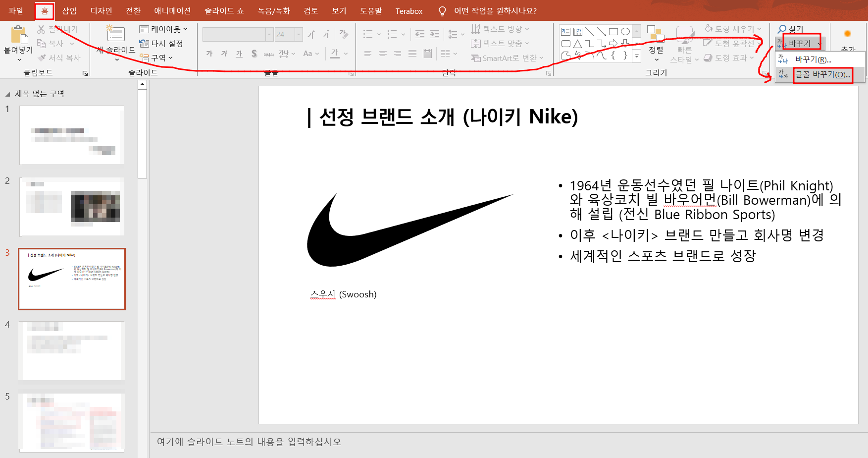Click the Increase Font Size icon
Image resolution: width=868 pixels, height=458 pixels.
(311, 34)
